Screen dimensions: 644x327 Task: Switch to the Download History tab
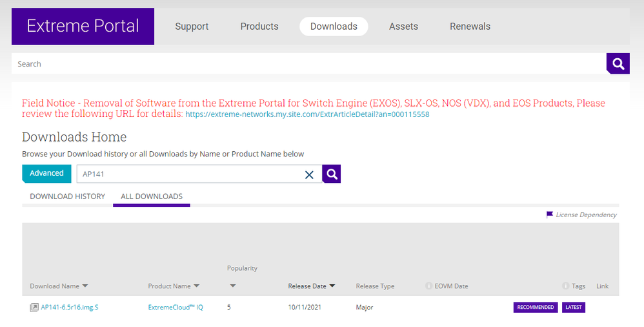click(x=67, y=196)
